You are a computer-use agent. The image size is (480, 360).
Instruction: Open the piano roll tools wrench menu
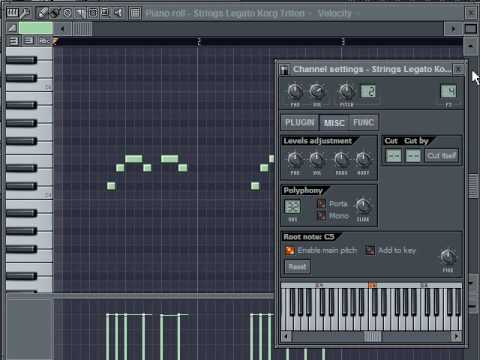(x=25, y=13)
